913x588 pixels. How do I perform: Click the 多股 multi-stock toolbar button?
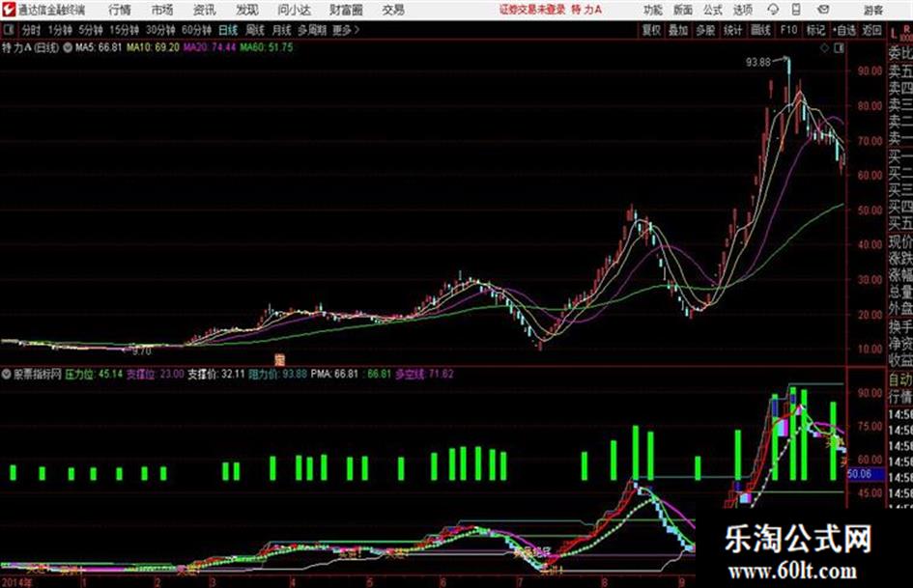click(705, 30)
